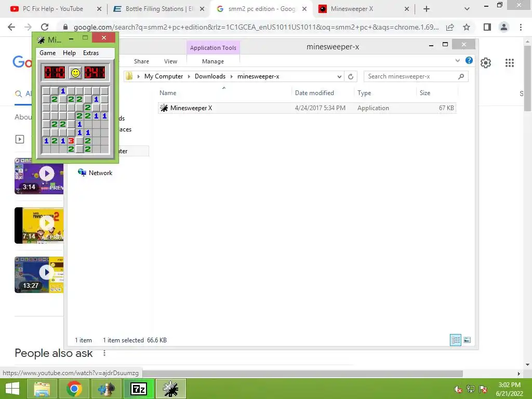This screenshot has width=532, height=399.
Task: Open the Share tab in File Explorer
Action: pyautogui.click(x=141, y=61)
